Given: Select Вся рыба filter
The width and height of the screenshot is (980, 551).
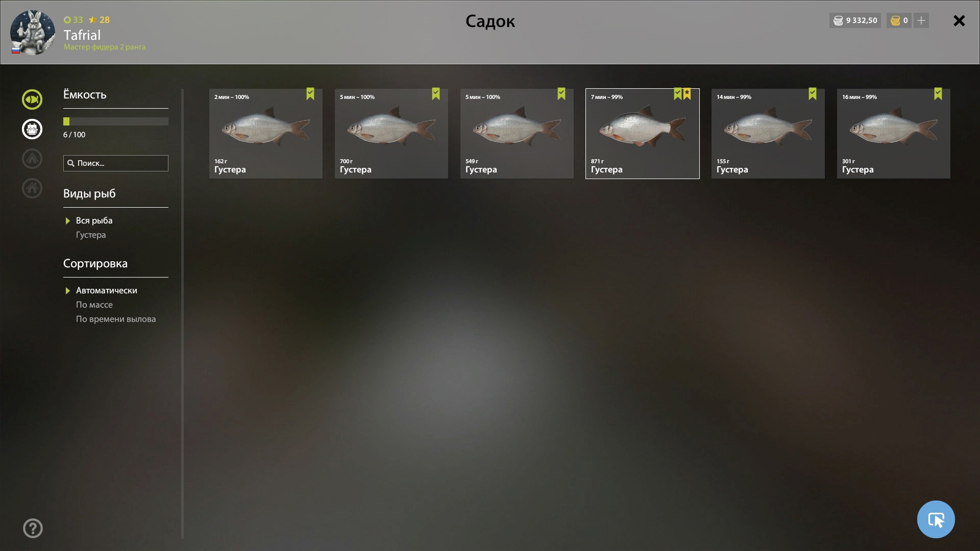Looking at the screenshot, I should [x=94, y=220].
